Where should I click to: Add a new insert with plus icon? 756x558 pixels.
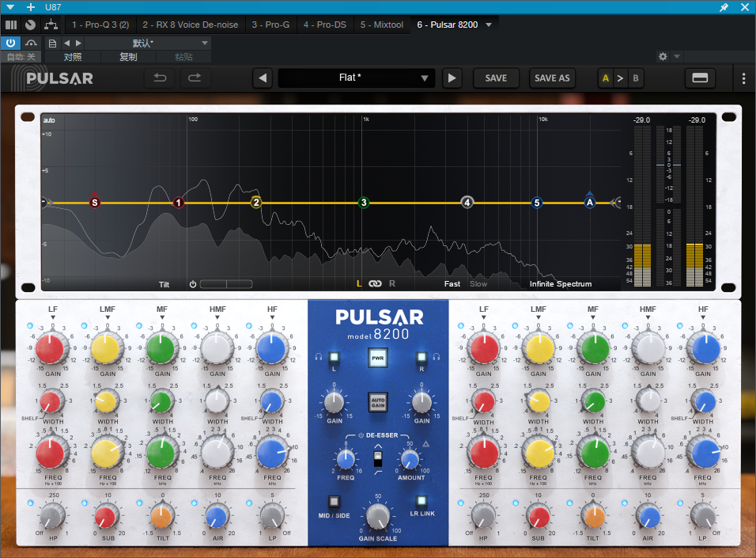pos(31,7)
